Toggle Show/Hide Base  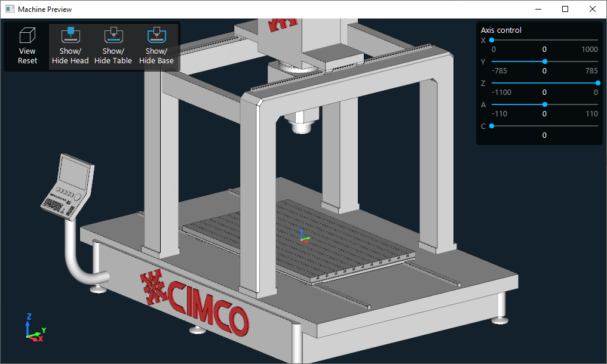coord(157,47)
